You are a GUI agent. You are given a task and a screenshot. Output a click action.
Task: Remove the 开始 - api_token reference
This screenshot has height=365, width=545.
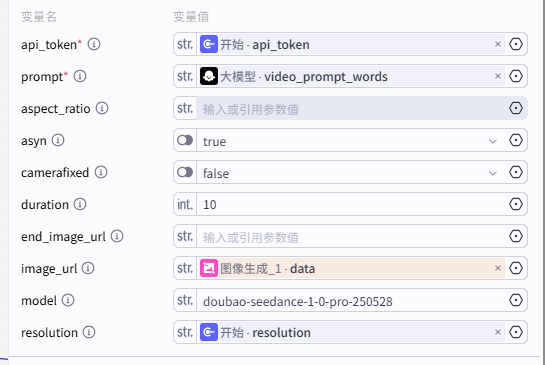(x=498, y=44)
